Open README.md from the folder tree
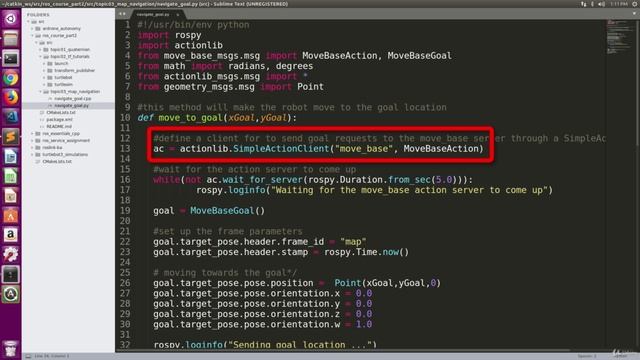640x360 pixels. 59,126
